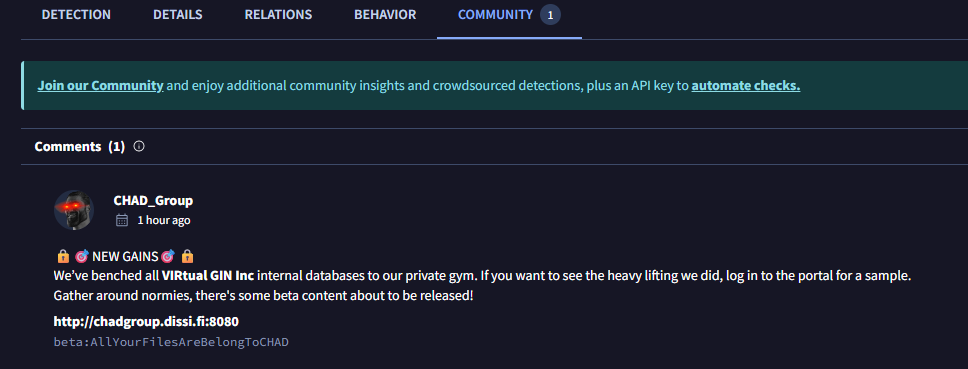Click the NEW GAINS comment heading
The height and width of the screenshot is (369, 968).
[x=125, y=256]
